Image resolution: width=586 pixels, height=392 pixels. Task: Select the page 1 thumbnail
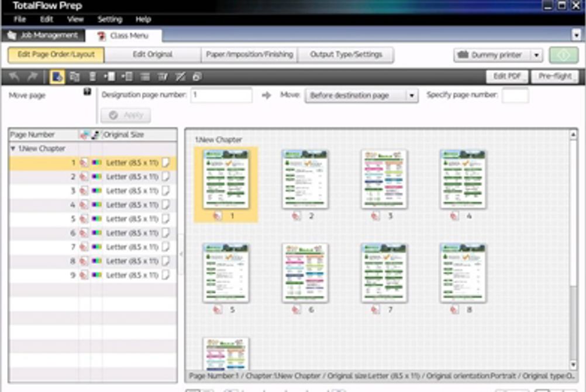coord(226,179)
